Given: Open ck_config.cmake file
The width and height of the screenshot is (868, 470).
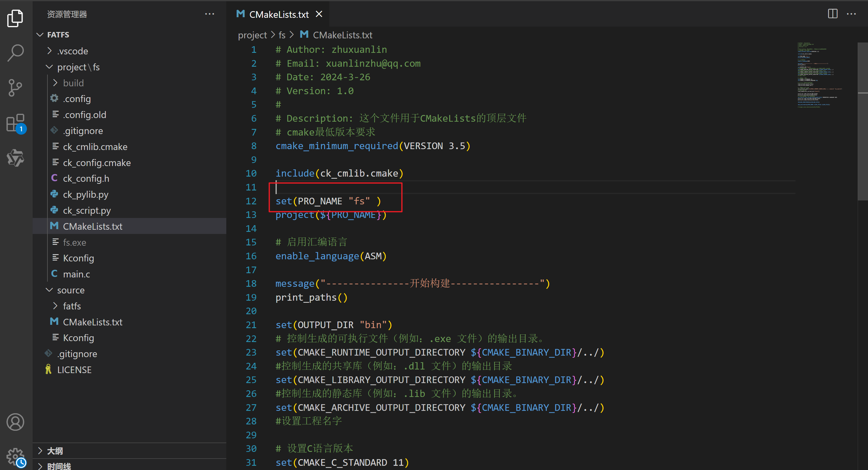Looking at the screenshot, I should click(x=129, y=163).
